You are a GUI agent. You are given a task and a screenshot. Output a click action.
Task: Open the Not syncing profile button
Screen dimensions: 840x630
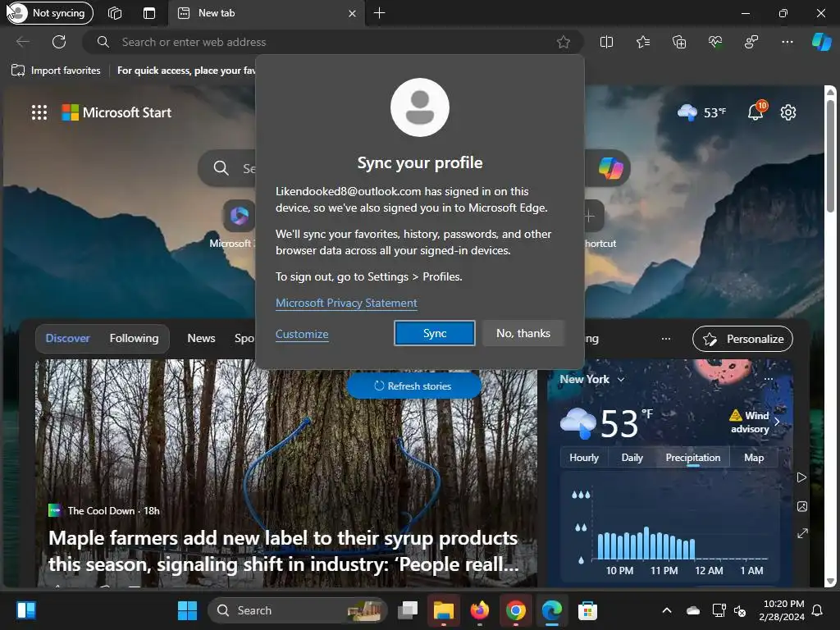49,13
